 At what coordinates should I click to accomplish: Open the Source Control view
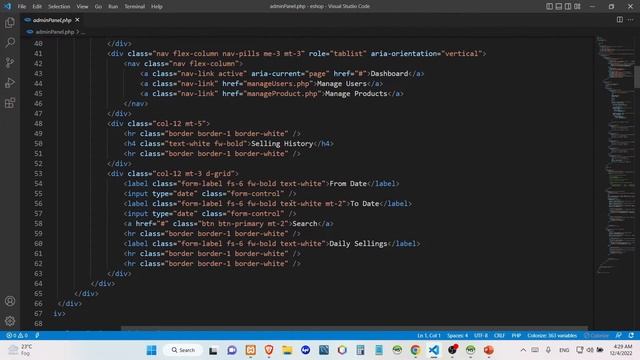(x=10, y=62)
